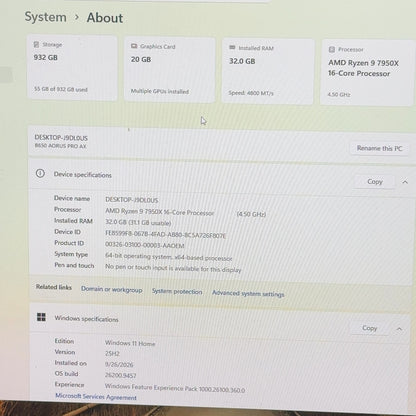Copy the Device specifications
The height and width of the screenshot is (416, 416).
(375, 182)
